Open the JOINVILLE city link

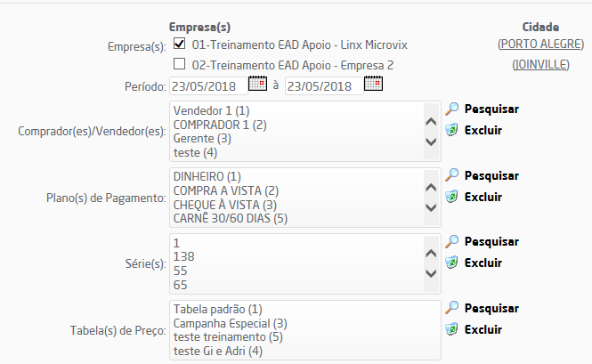pos(541,64)
